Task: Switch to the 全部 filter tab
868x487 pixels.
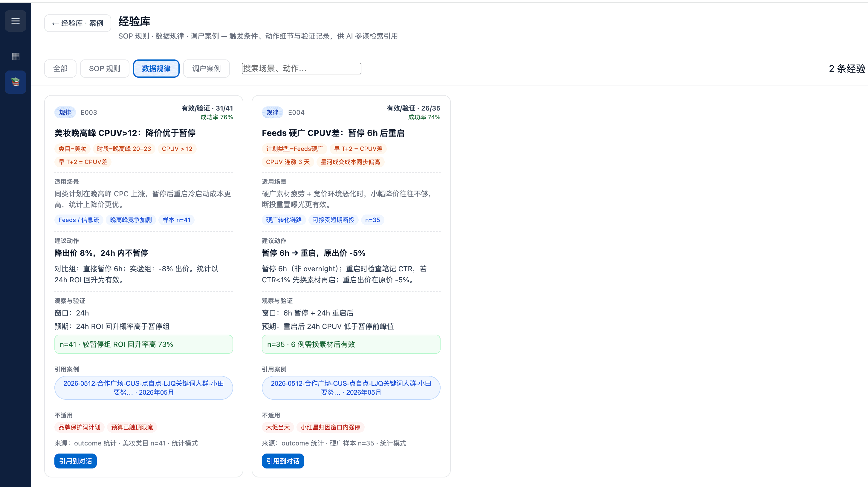Action: [60, 69]
